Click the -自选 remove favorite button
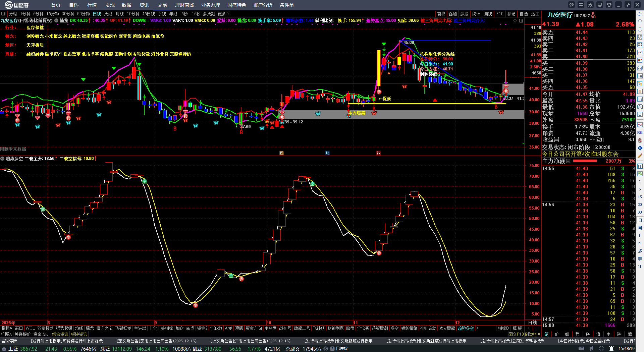 (x=523, y=14)
